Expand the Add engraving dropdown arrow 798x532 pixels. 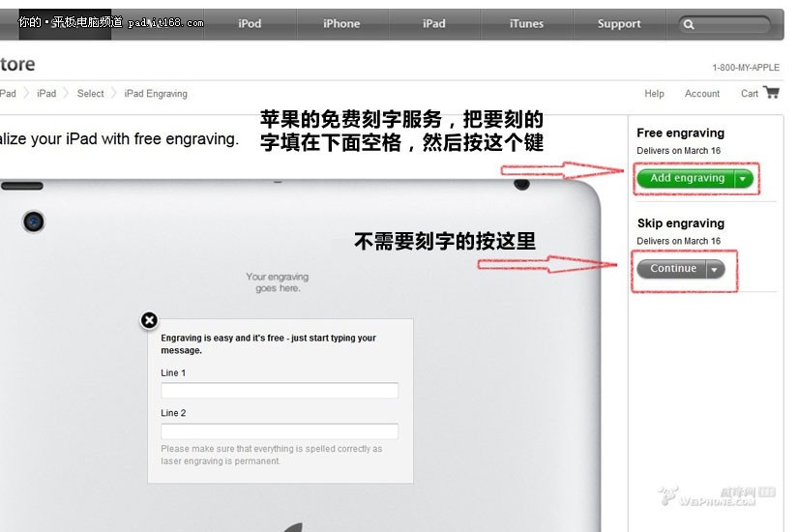[743, 179]
